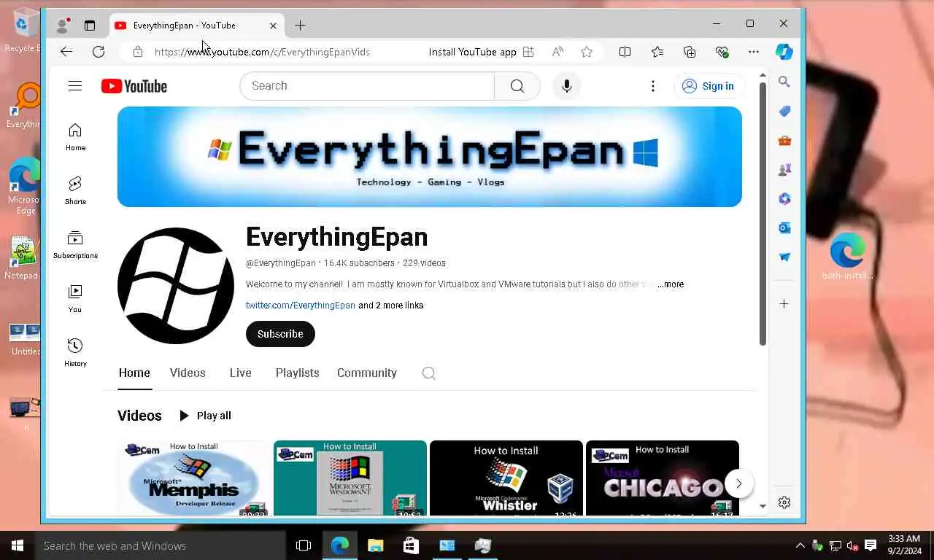
Task: Open the Edge tab actions menu
Action: point(90,26)
